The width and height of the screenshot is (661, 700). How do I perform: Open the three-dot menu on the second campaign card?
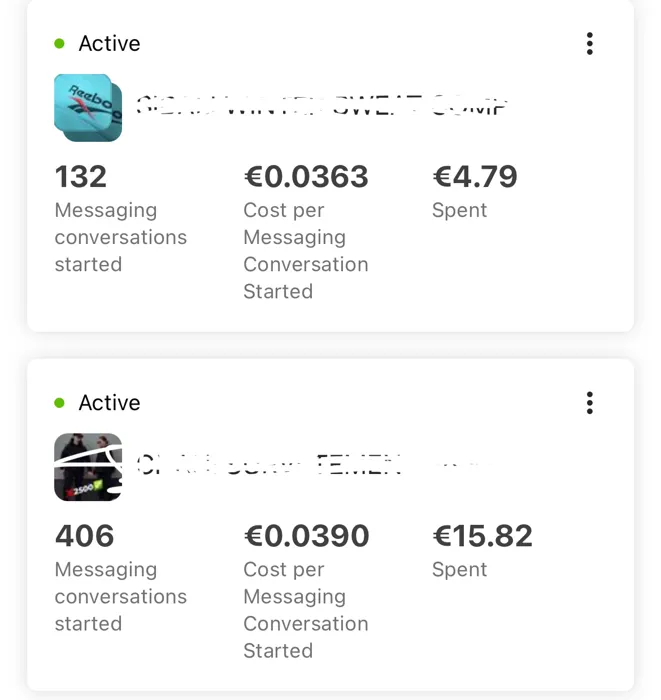coord(590,403)
